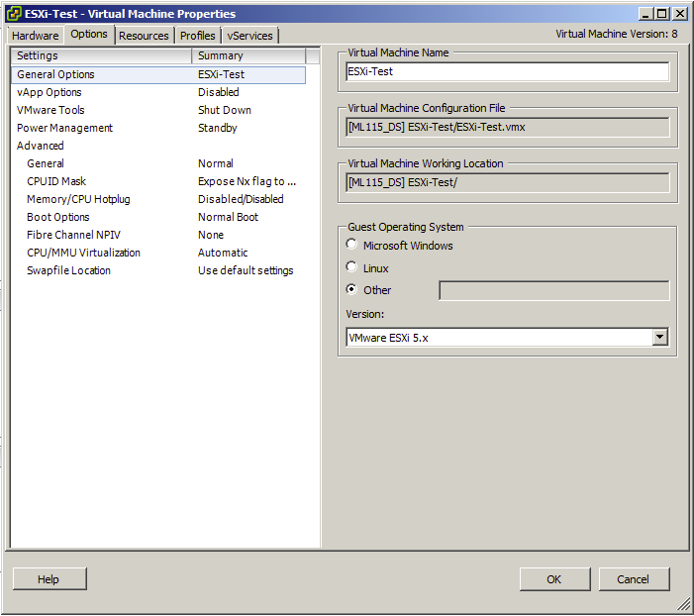Open the CPUID Mask setting

coord(158,181)
